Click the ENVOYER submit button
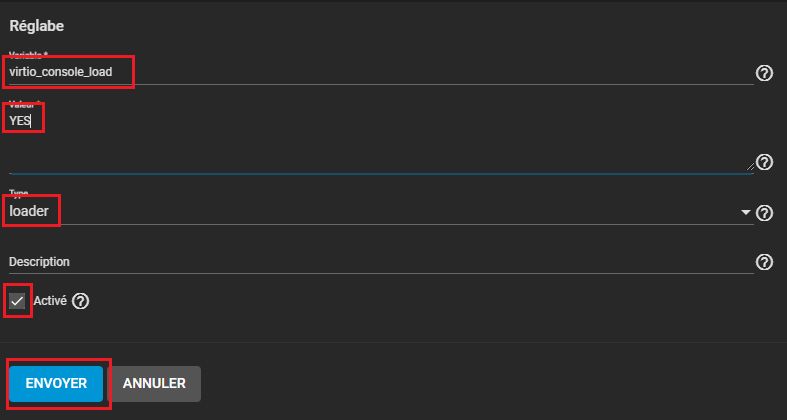 (57, 383)
